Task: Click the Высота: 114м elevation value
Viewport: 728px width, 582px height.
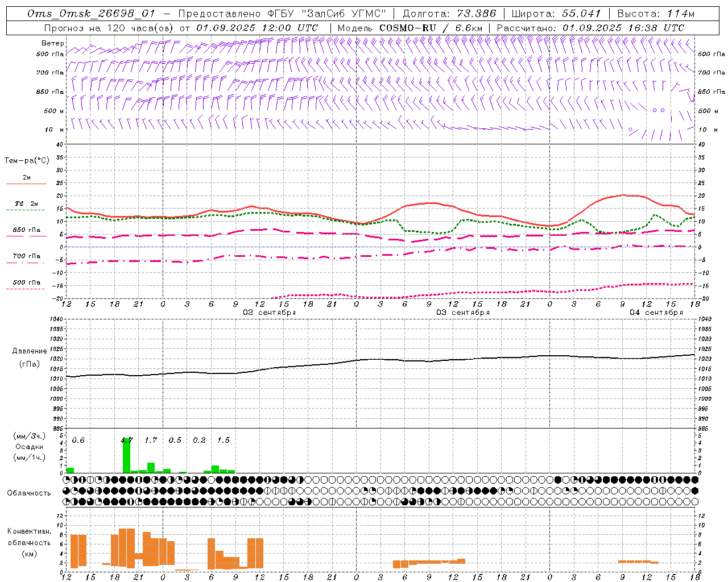Action: point(656,14)
